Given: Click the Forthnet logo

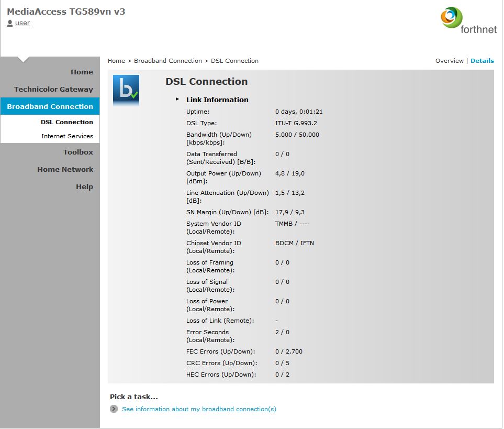Looking at the screenshot, I should click(468, 20).
